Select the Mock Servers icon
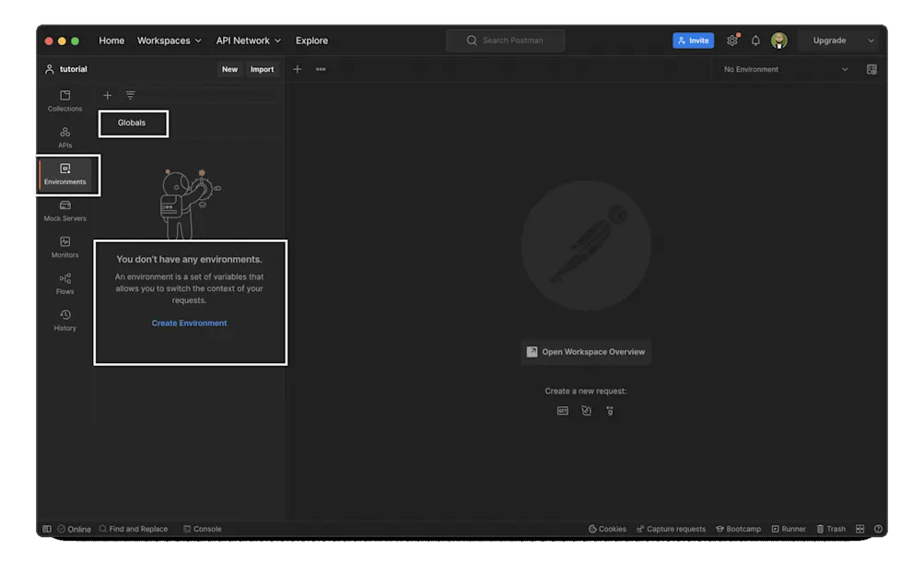 [64, 209]
